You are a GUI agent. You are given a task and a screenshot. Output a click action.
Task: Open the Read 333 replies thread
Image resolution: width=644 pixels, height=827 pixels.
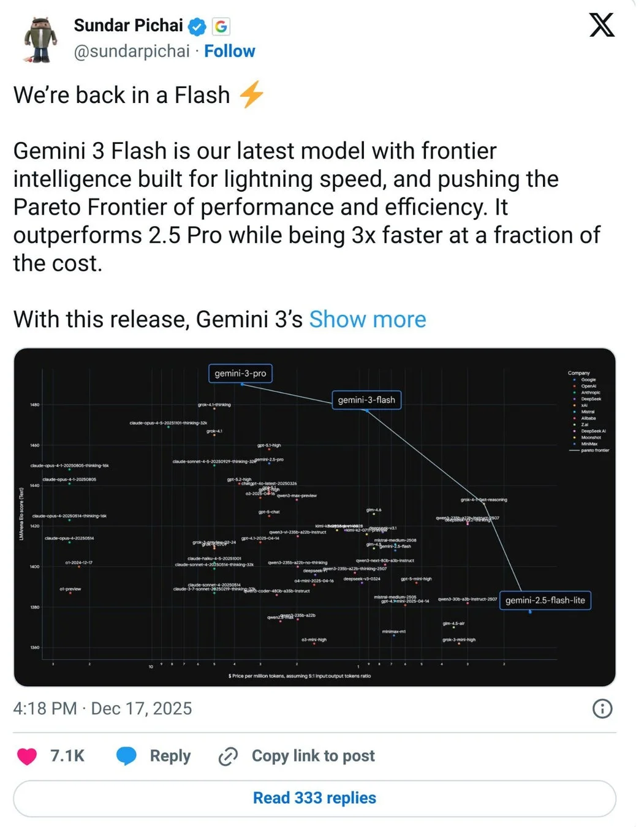click(314, 798)
